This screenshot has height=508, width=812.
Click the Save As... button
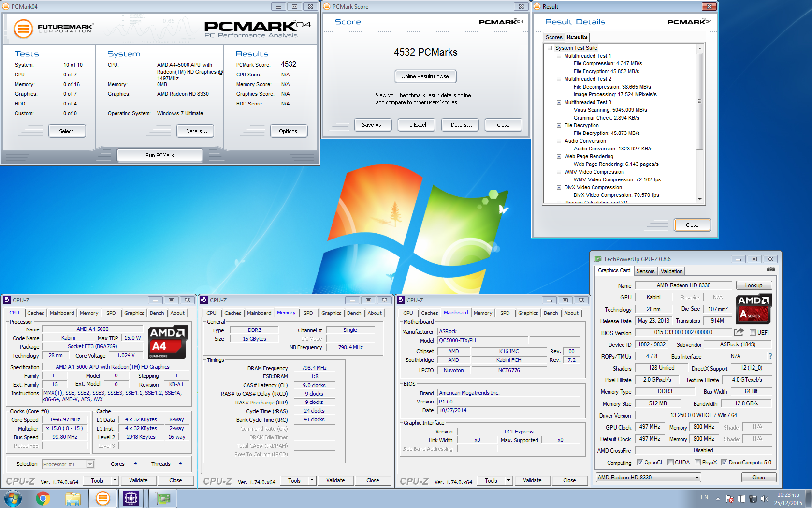(374, 125)
